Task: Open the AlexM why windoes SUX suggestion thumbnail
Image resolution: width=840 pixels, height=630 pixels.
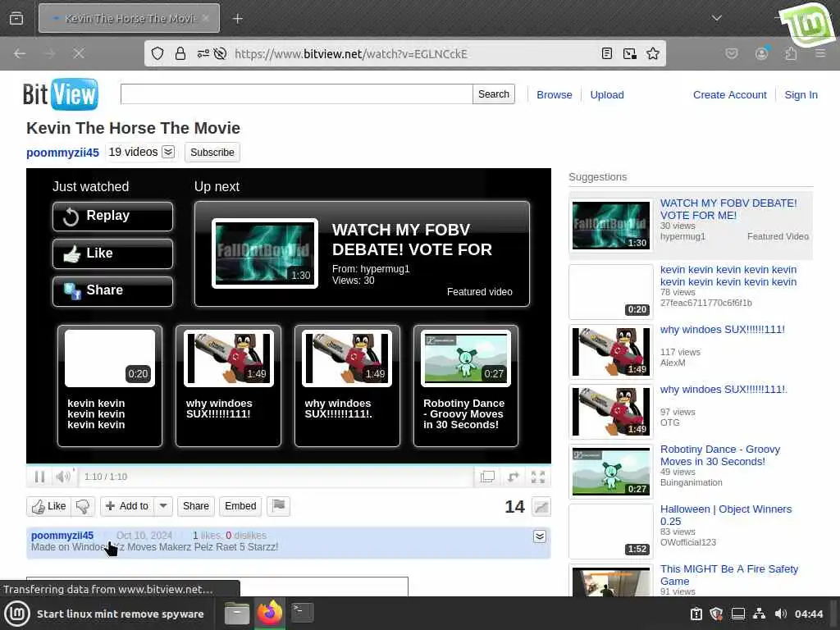Action: tap(610, 351)
